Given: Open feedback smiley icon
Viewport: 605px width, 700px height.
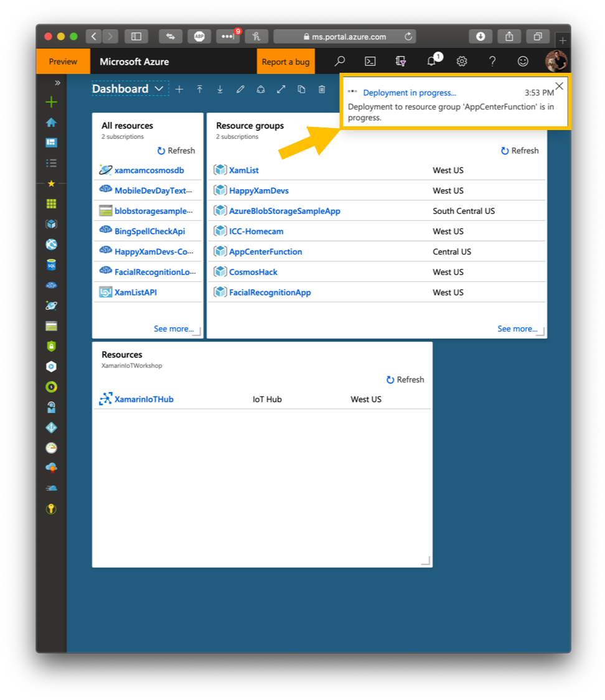Looking at the screenshot, I should (523, 61).
